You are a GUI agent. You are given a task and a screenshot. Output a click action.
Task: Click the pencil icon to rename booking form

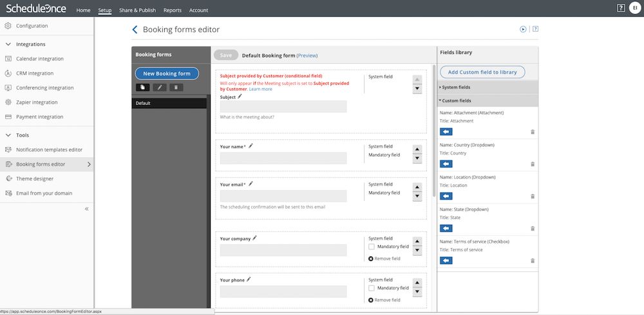[x=159, y=87]
